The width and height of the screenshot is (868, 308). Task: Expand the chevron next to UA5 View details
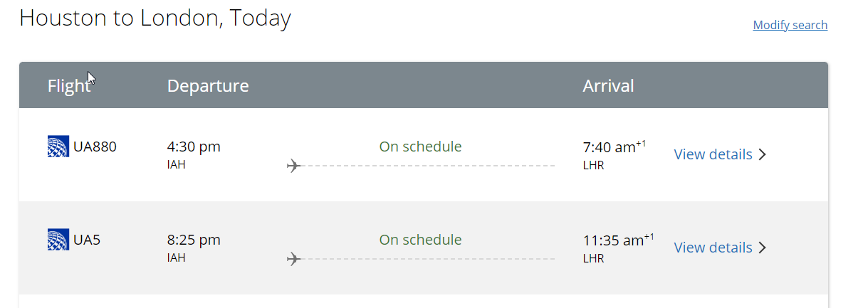click(x=762, y=248)
